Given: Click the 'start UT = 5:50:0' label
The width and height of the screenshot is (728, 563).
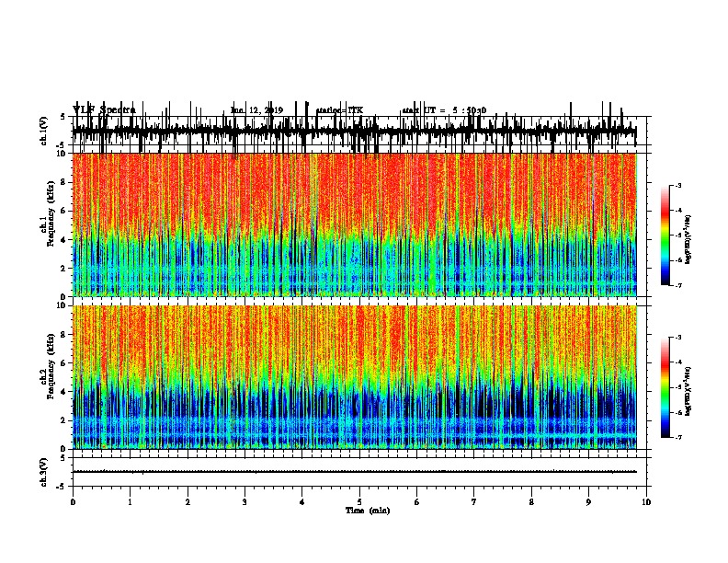Looking at the screenshot, I should coord(444,110).
